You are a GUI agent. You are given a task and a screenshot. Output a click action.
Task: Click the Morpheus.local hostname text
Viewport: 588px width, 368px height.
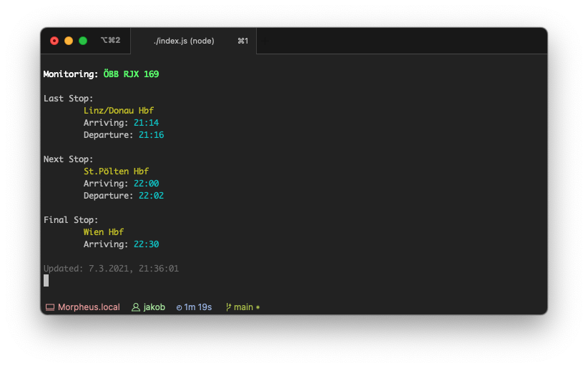point(89,307)
